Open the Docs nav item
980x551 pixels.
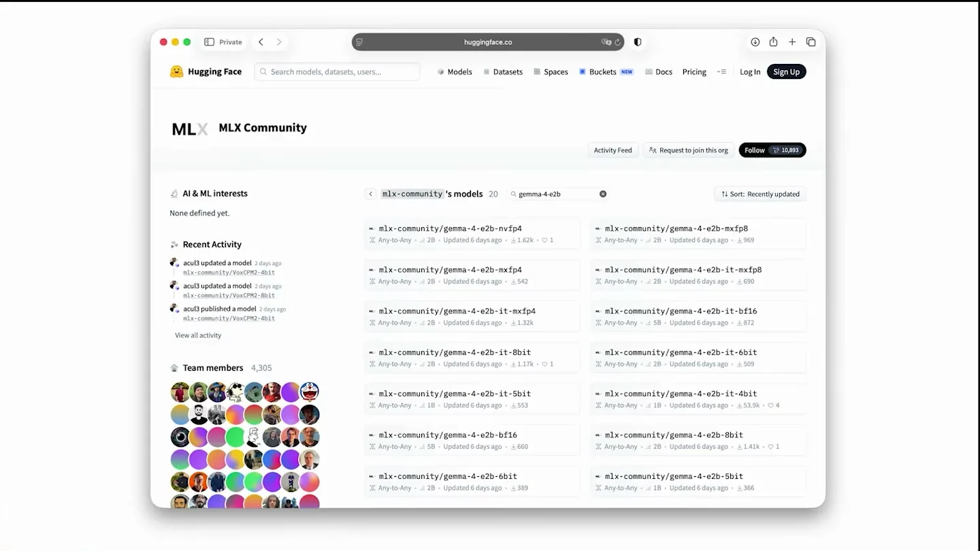click(x=659, y=71)
